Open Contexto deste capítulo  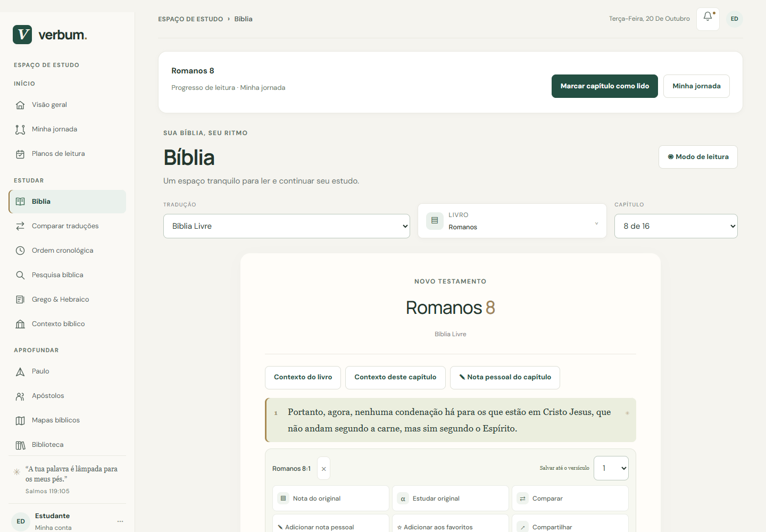coord(395,377)
